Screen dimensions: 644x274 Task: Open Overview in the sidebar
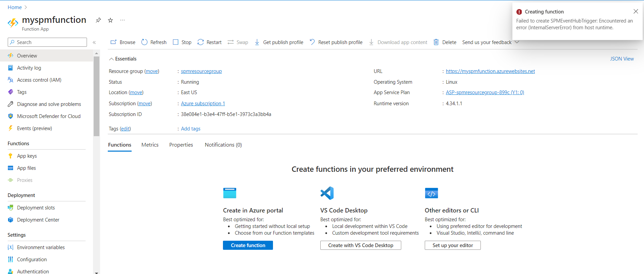tap(46, 55)
